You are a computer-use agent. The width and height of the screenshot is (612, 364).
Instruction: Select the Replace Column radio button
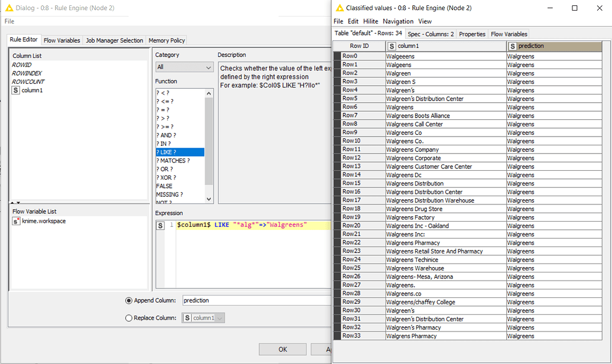[128, 317]
